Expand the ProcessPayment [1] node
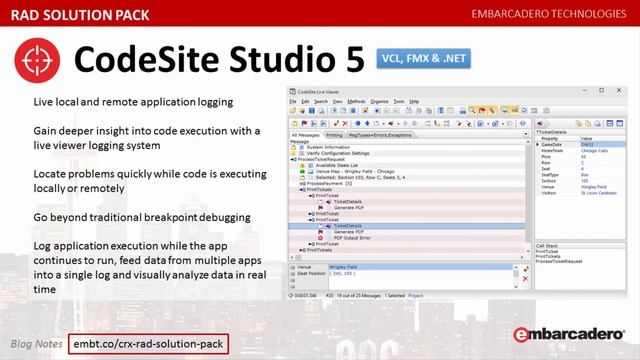640x360 pixels. coord(301,184)
